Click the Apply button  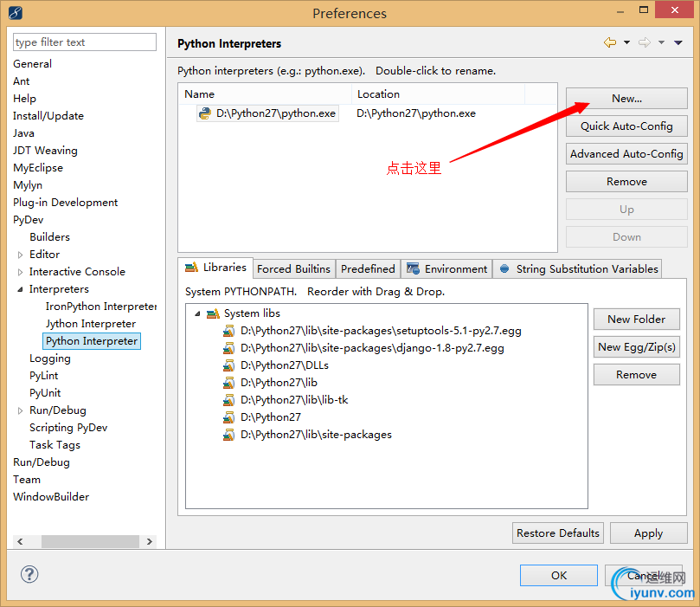coord(649,533)
